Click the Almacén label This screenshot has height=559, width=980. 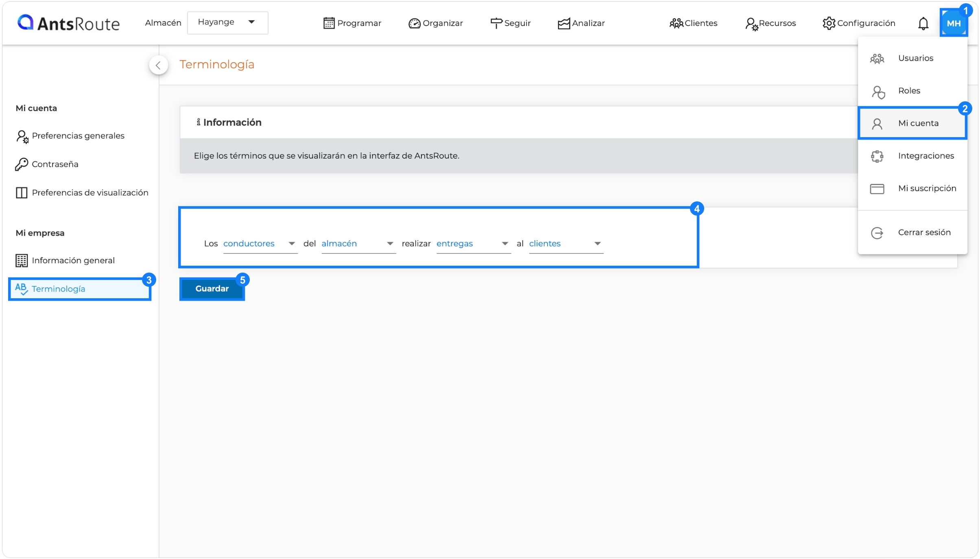click(163, 23)
